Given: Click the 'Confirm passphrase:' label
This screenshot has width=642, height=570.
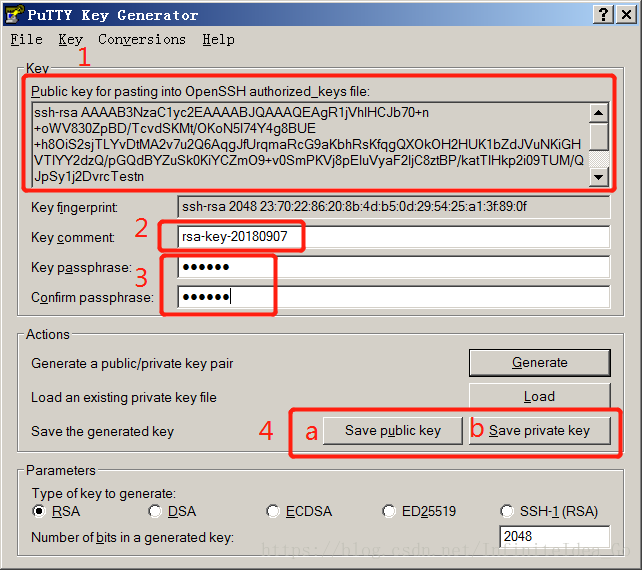Looking at the screenshot, I should 93,298.
